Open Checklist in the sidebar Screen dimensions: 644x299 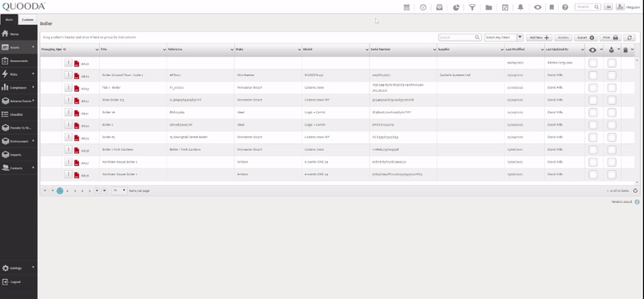(19, 114)
